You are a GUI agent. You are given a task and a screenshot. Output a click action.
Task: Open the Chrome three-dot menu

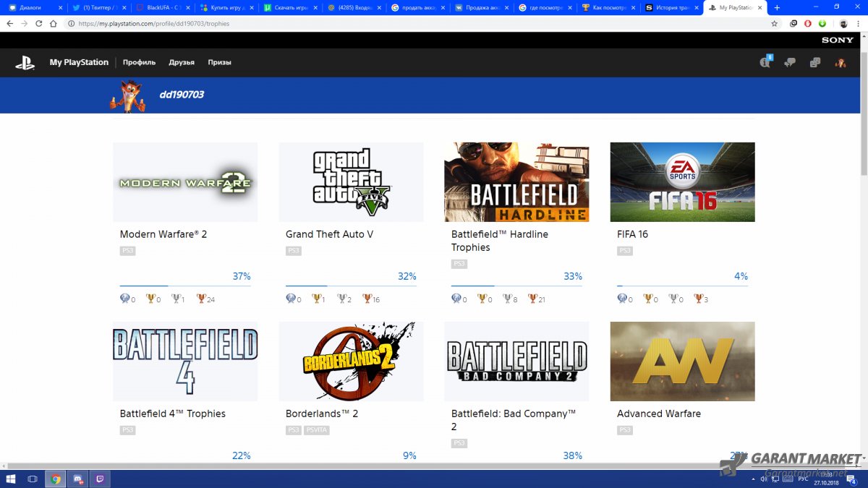[x=859, y=23]
